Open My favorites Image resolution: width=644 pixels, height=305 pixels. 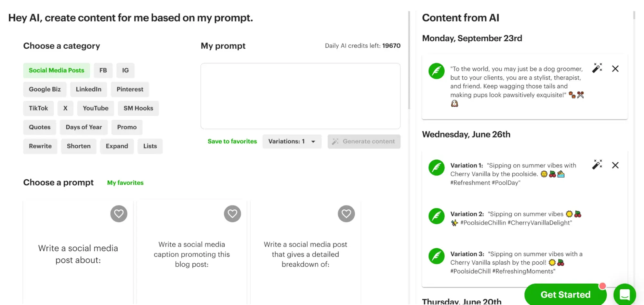coord(125,183)
